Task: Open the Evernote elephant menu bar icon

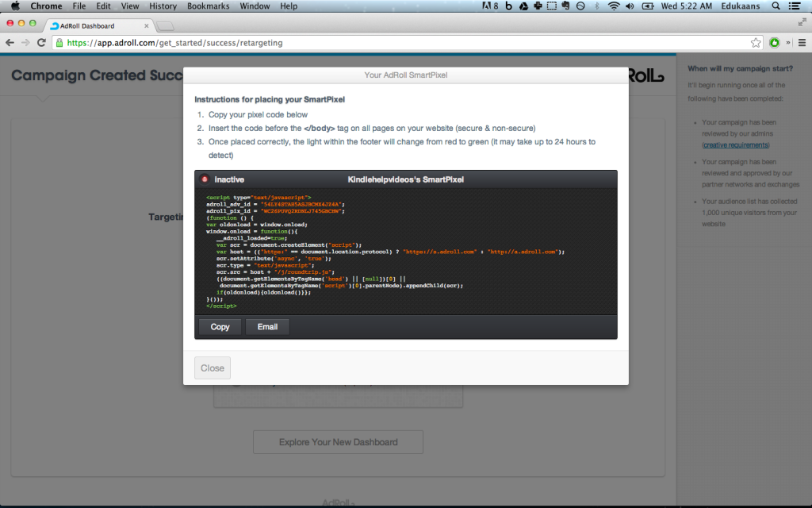Action: [566, 6]
